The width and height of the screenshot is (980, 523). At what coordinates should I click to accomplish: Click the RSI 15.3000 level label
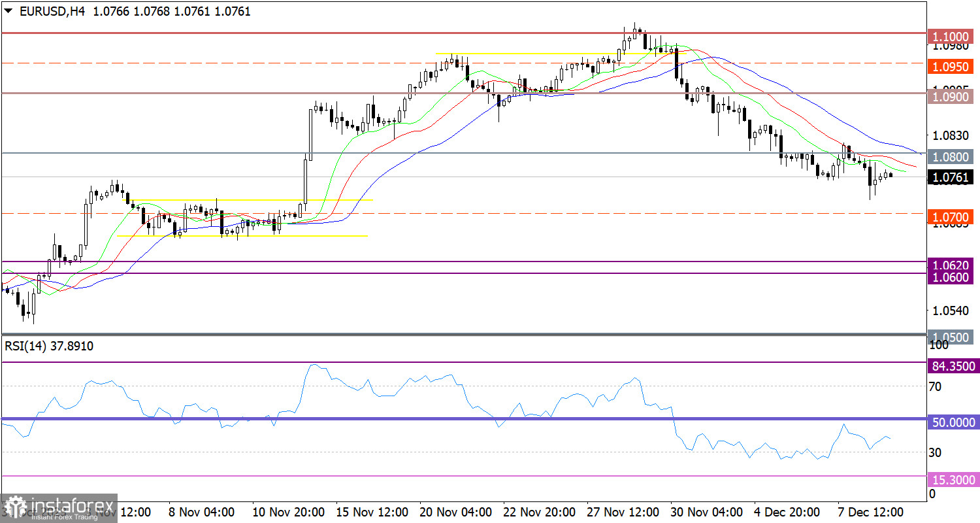(x=952, y=480)
